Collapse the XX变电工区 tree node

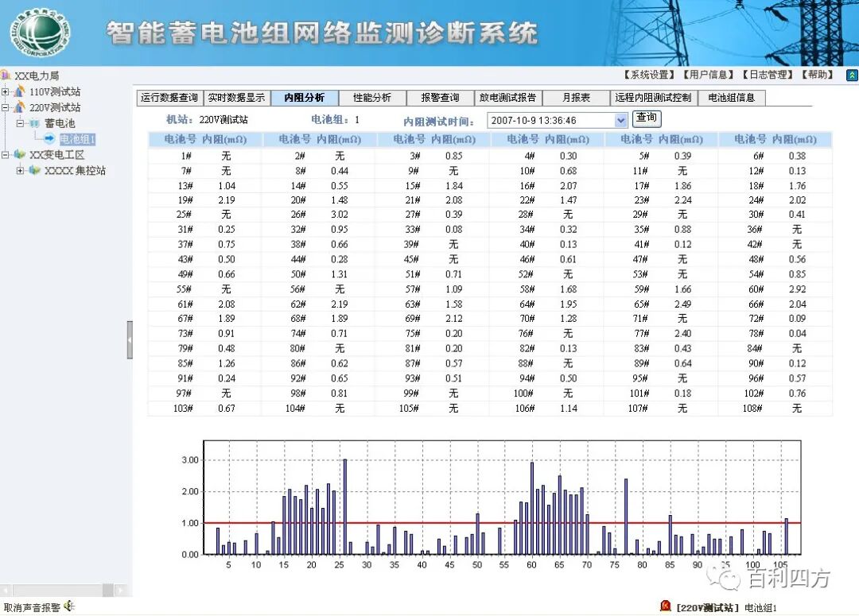pyautogui.click(x=6, y=155)
